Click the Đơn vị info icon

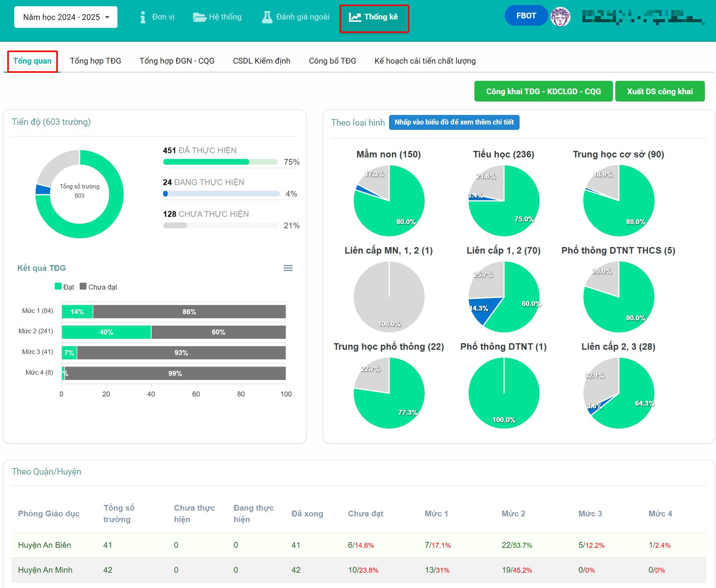(143, 17)
